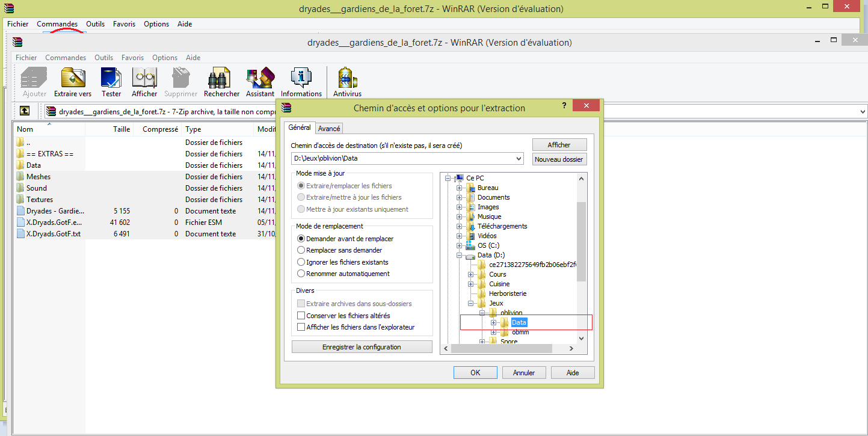Select obmm folder in tree
This screenshot has height=436, width=868.
pyautogui.click(x=520, y=332)
